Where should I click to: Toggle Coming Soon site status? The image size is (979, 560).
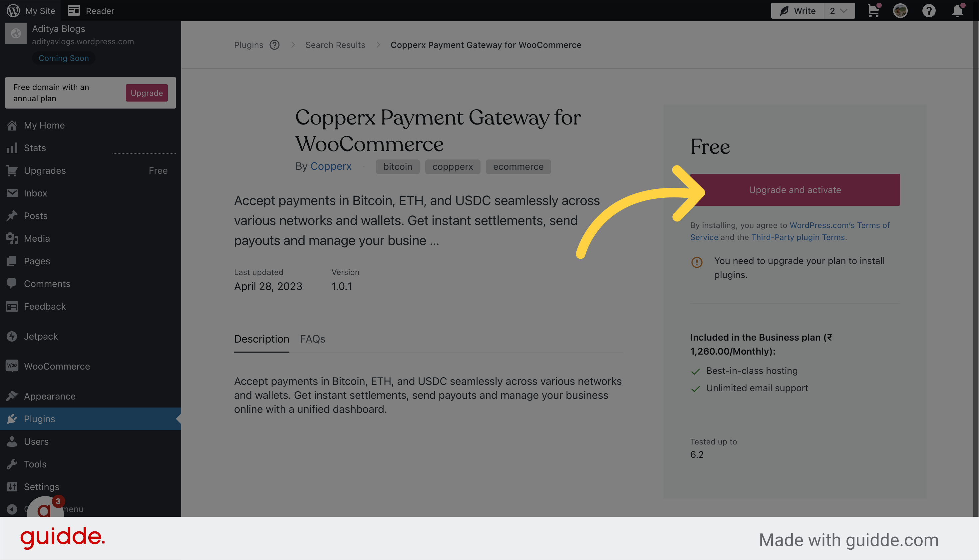tap(63, 57)
